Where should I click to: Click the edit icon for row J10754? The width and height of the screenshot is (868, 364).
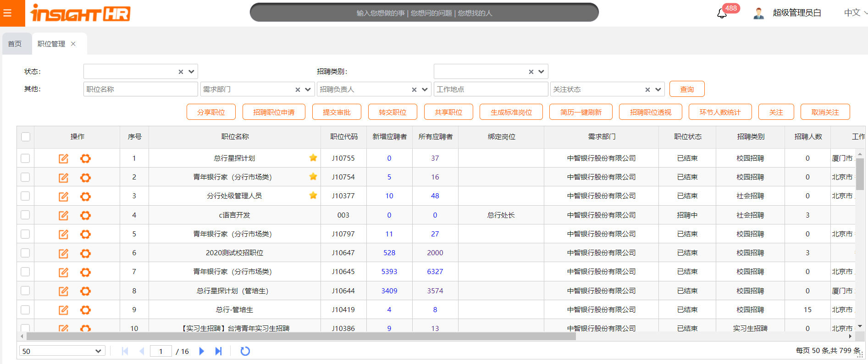[x=63, y=177]
